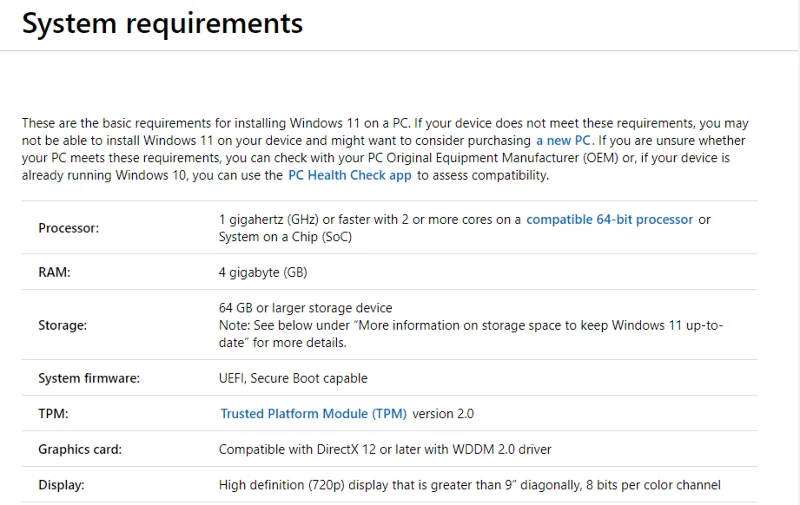This screenshot has height=505, width=800.
Task: Click the High definition (720p) display description
Action: (469, 485)
